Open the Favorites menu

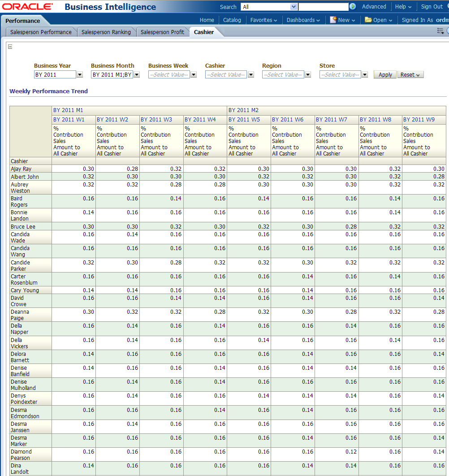click(x=263, y=20)
